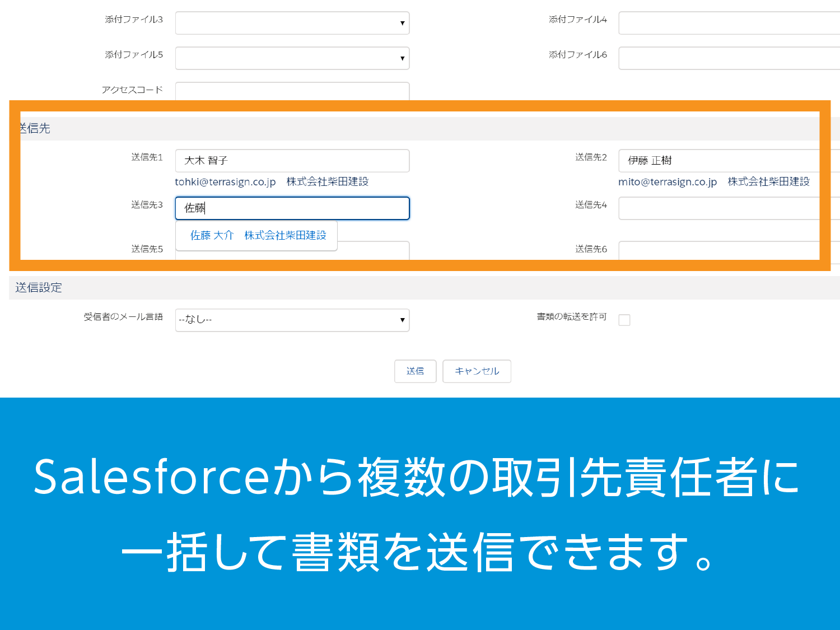Click the email mito@terrasign.co.jp

[x=668, y=182]
